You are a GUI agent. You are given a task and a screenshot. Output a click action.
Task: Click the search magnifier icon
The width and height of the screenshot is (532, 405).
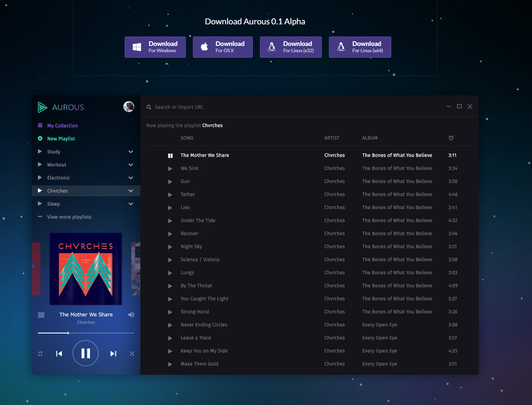pos(149,107)
